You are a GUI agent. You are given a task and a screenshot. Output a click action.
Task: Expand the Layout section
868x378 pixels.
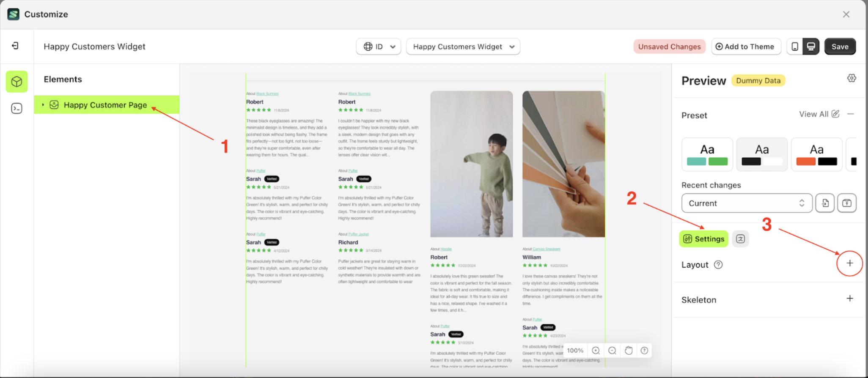pos(850,263)
